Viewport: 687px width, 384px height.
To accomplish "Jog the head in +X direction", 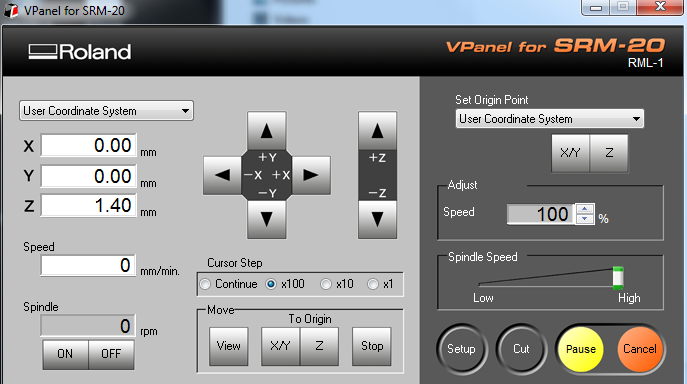I will click(x=311, y=175).
